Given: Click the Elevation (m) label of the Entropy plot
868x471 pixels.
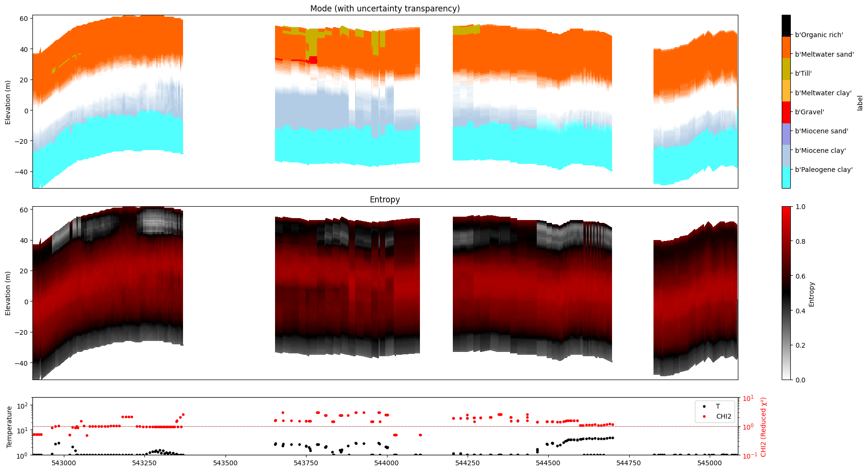Looking at the screenshot, I should pyautogui.click(x=8, y=293).
